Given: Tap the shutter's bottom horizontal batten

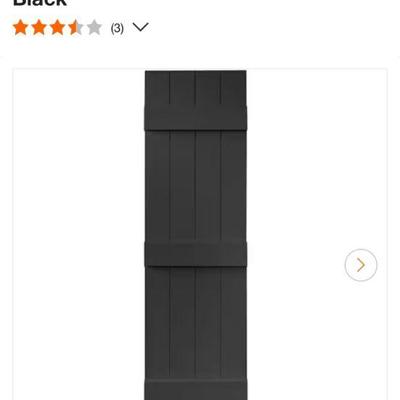Looking at the screenshot, I should [196, 389].
